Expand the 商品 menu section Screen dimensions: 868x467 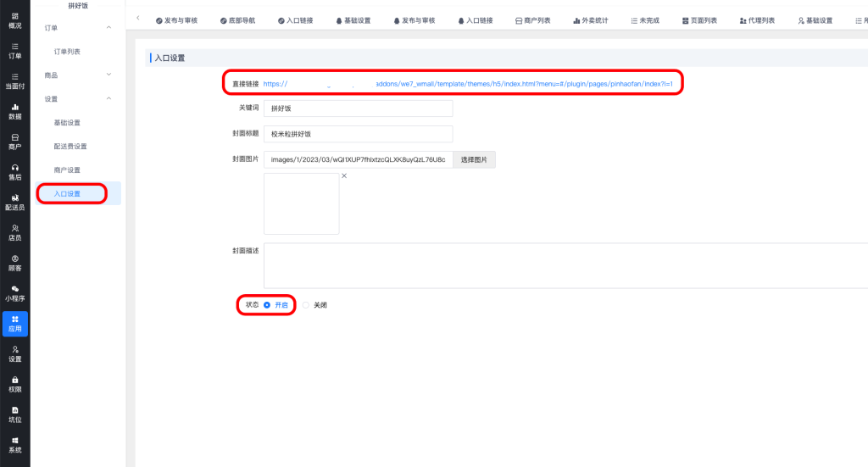pyautogui.click(x=108, y=75)
